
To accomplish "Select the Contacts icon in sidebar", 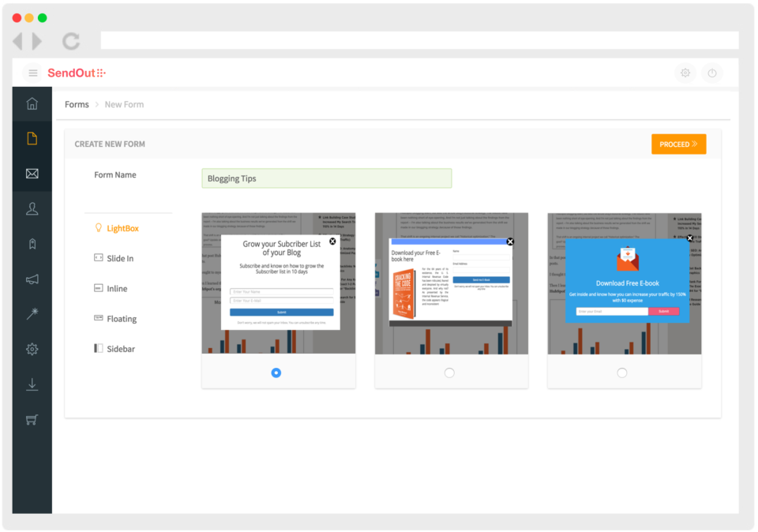I will (32, 208).
